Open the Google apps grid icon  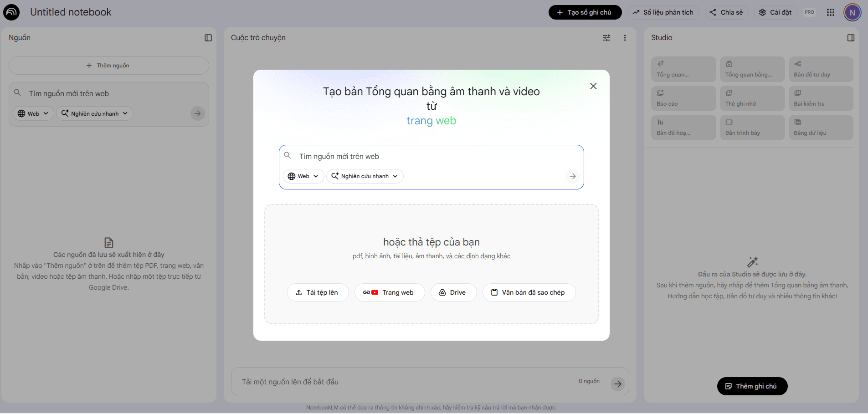830,12
